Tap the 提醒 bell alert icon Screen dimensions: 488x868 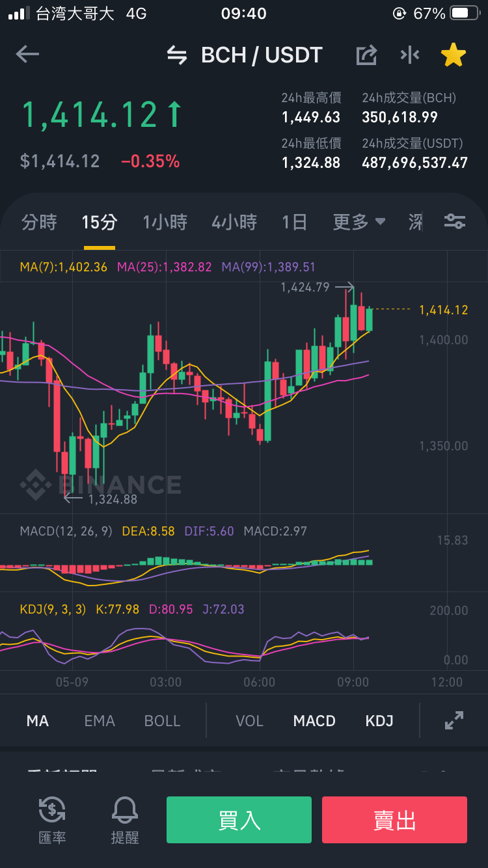click(125, 820)
